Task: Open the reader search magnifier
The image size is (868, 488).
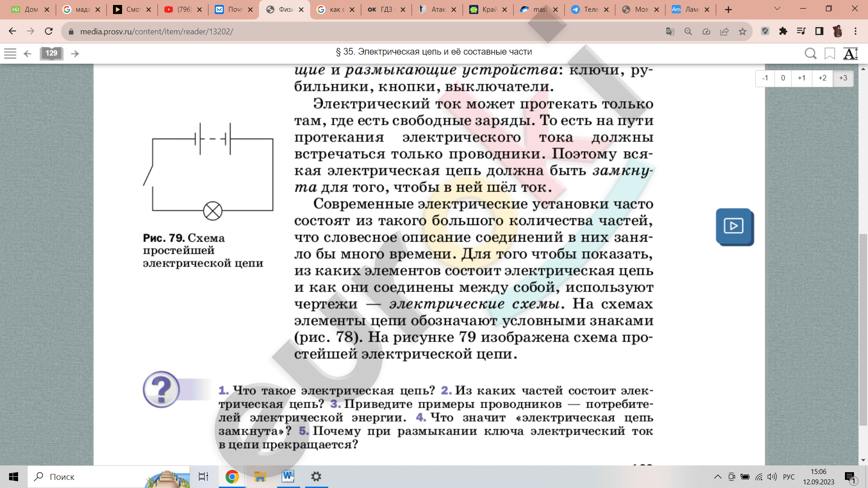Action: pos(810,54)
